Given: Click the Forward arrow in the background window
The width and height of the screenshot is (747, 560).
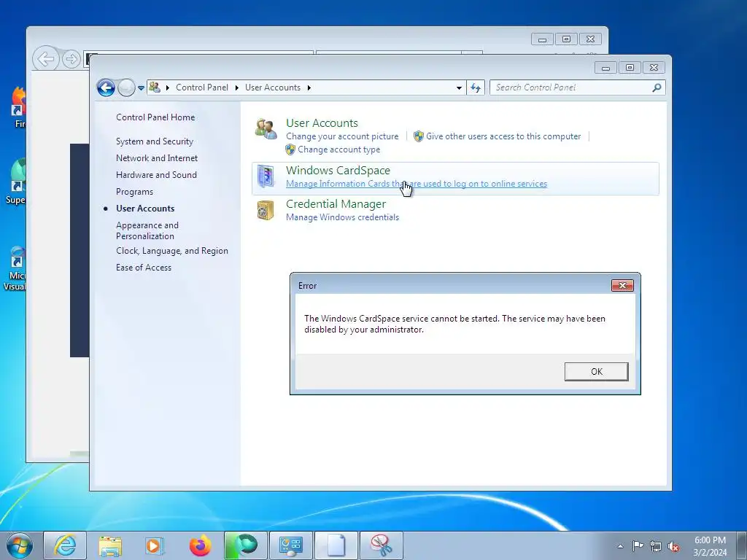Looking at the screenshot, I should click(71, 59).
